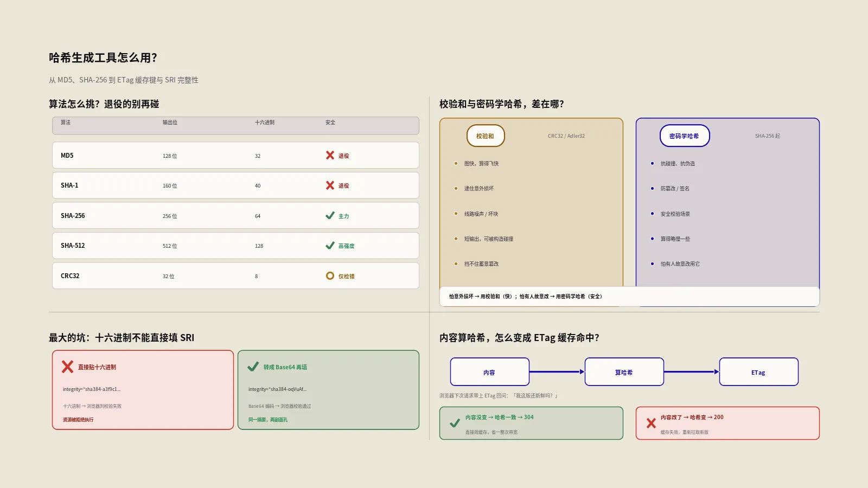Image resolution: width=868 pixels, height=488 pixels.
Task: Click the red X icon in SHA-1 row
Action: tap(330, 185)
